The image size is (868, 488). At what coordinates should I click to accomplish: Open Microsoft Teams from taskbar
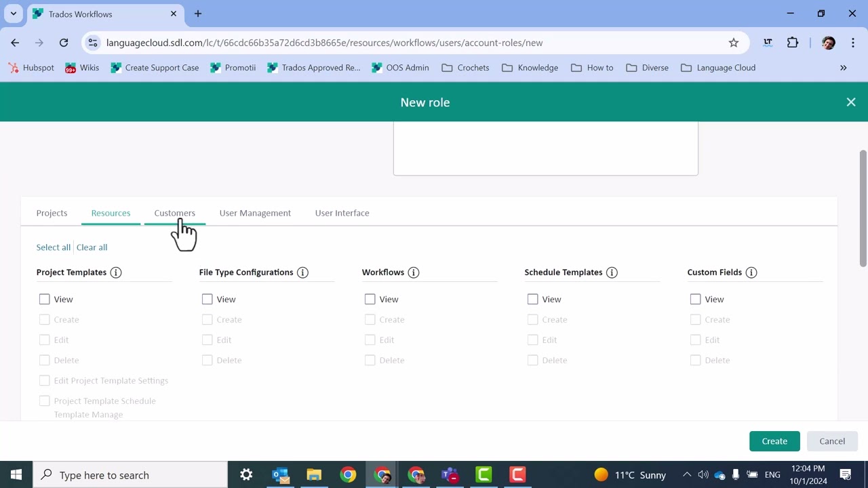tap(450, 474)
